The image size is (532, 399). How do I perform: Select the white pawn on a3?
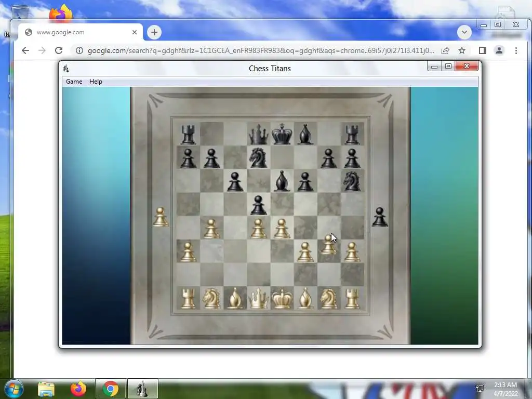click(x=188, y=252)
